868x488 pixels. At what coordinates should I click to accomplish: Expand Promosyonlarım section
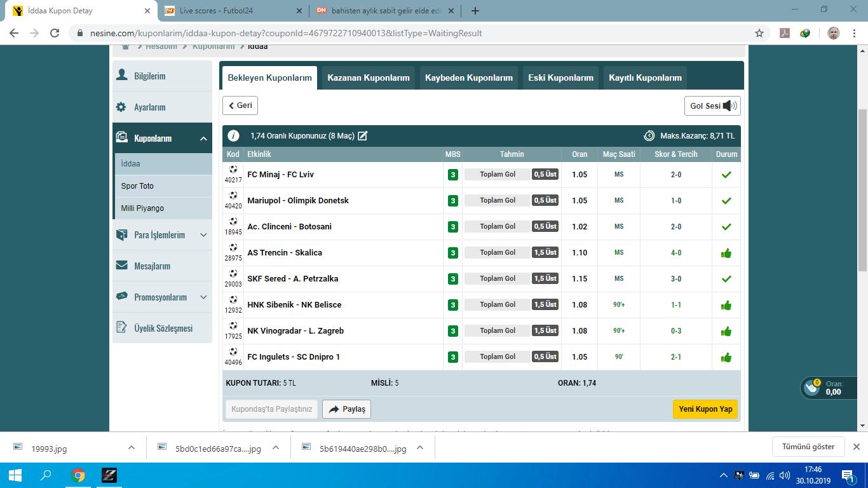[x=203, y=297]
